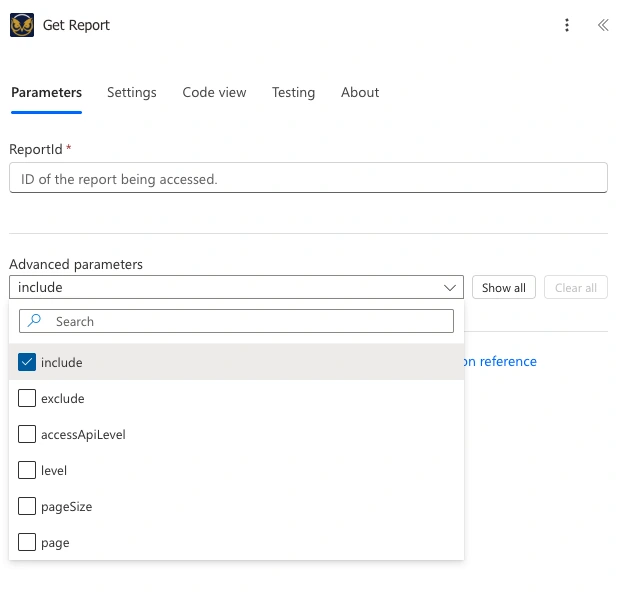Open the three-dot more options menu
Image resolution: width=621 pixels, height=598 pixels.
[567, 25]
